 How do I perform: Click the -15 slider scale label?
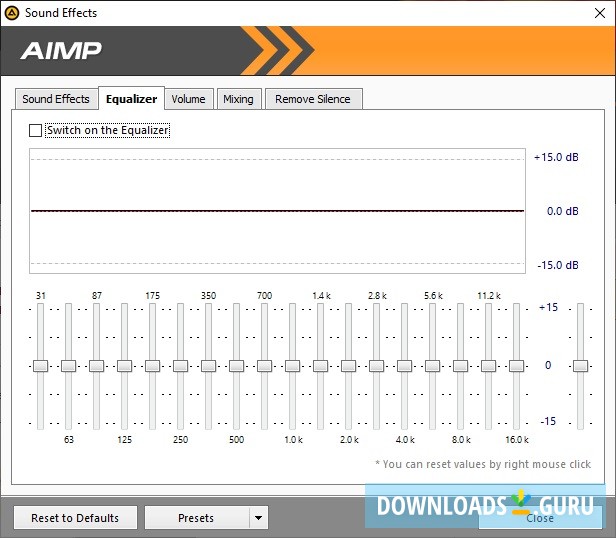point(548,421)
